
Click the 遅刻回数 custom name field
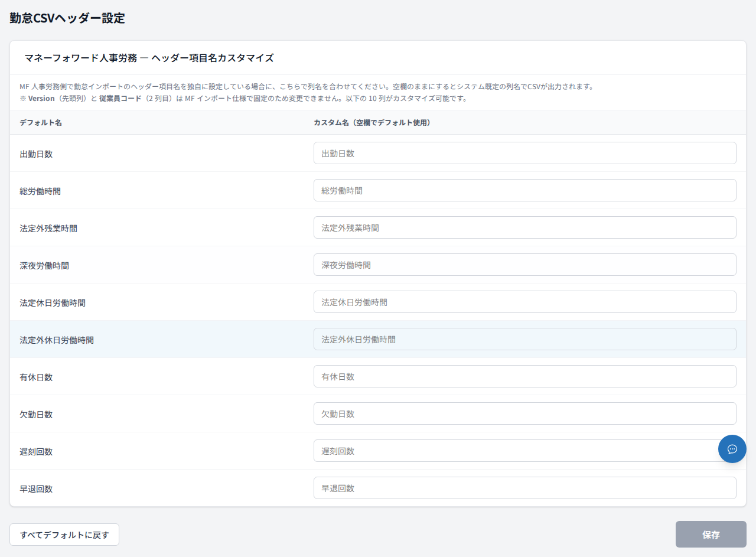click(525, 451)
